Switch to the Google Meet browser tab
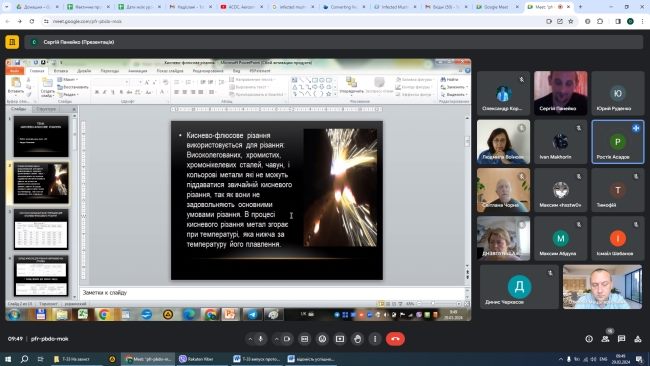 tap(496, 7)
